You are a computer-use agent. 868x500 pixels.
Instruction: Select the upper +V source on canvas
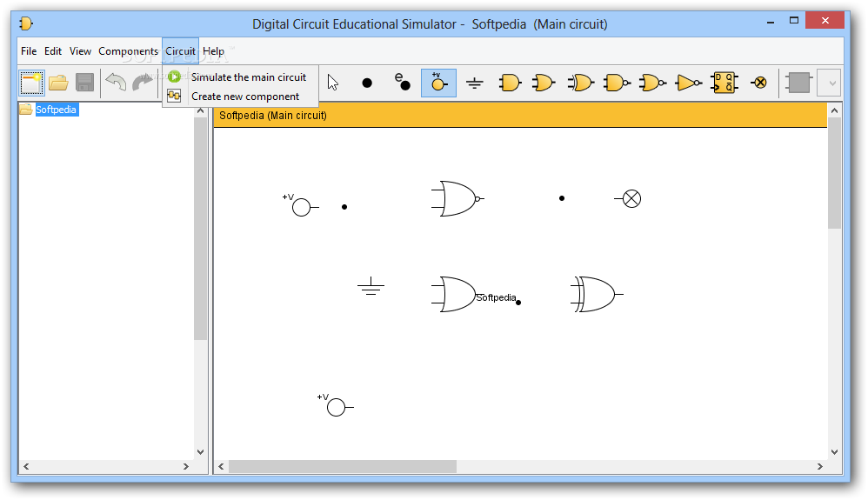point(301,205)
